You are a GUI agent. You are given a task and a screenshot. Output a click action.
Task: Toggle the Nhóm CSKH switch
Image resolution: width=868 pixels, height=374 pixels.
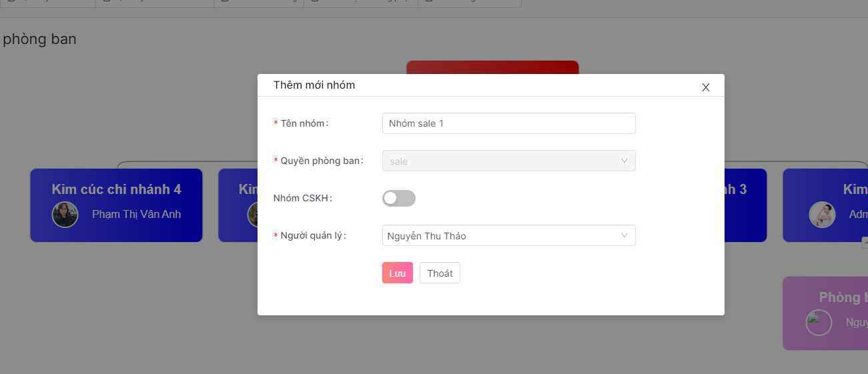(399, 198)
